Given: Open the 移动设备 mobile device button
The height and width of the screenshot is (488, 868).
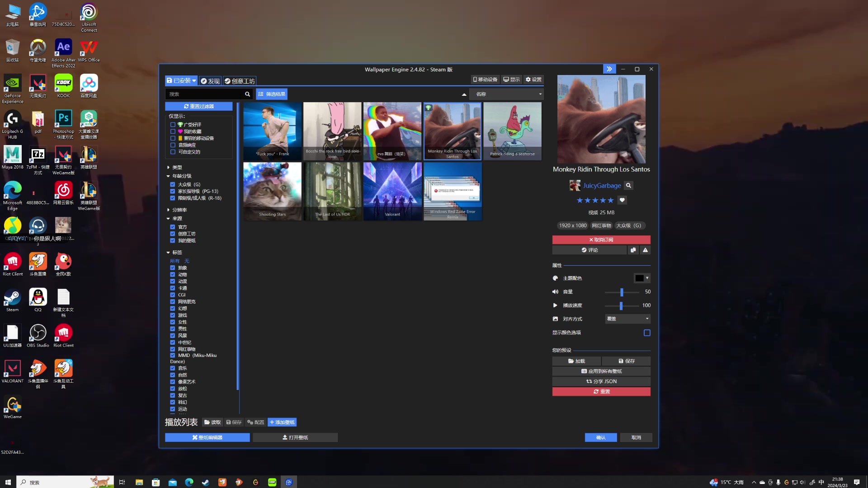Looking at the screenshot, I should (485, 80).
